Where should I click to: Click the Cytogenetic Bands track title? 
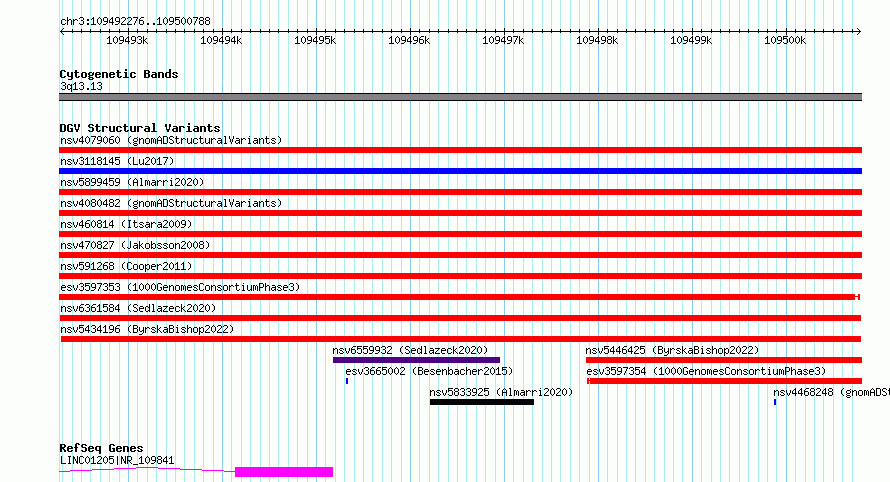(119, 74)
